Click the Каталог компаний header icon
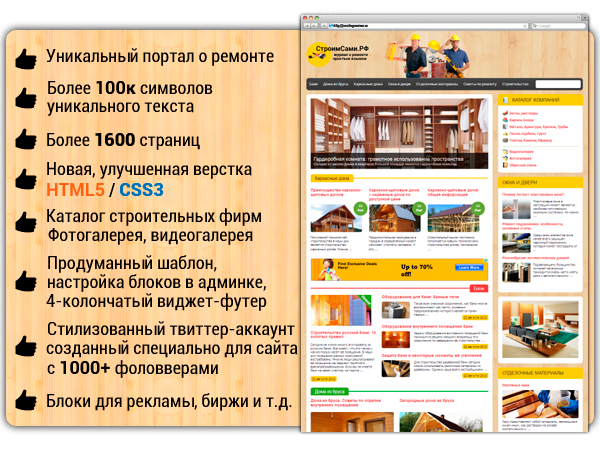600x457 pixels. 505,100
